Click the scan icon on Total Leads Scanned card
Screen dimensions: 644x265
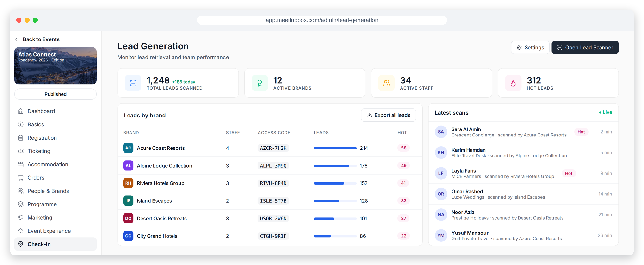(133, 83)
